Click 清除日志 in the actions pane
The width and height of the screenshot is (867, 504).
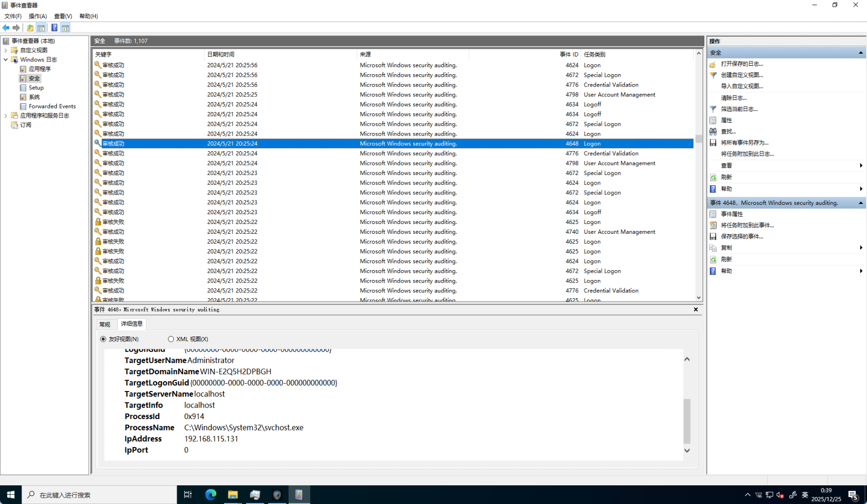coord(733,98)
